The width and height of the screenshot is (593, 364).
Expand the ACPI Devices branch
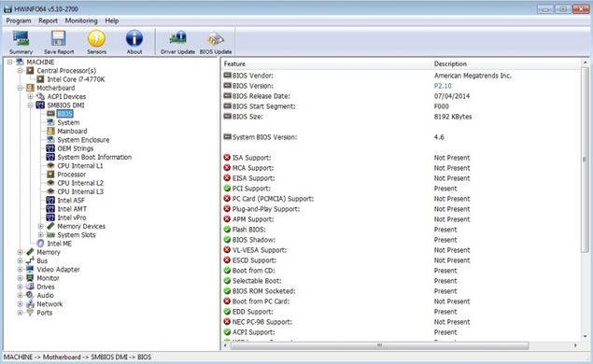click(x=30, y=97)
